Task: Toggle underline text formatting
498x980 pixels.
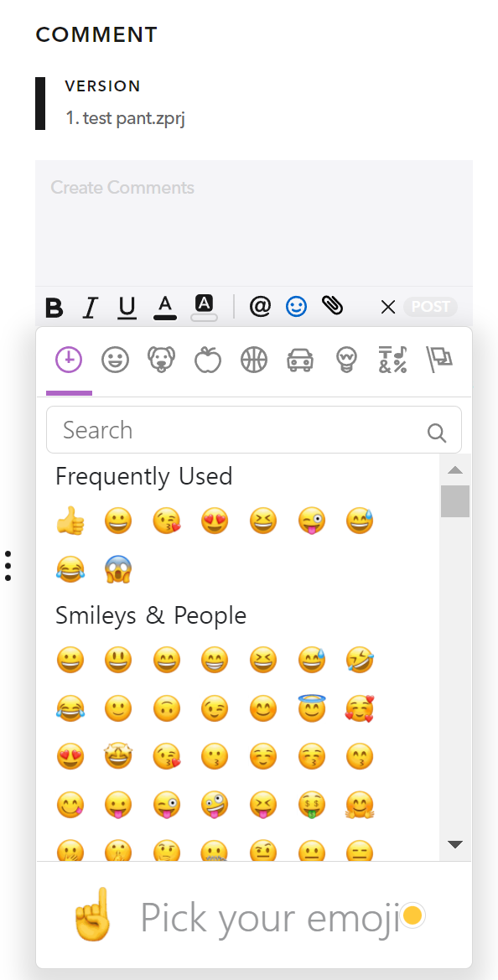Action: [127, 308]
